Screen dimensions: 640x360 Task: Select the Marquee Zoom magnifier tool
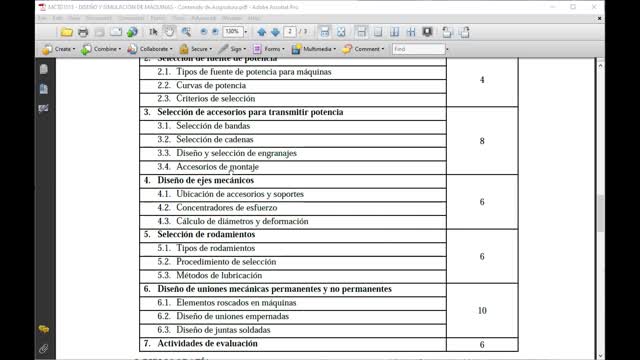coord(186,32)
